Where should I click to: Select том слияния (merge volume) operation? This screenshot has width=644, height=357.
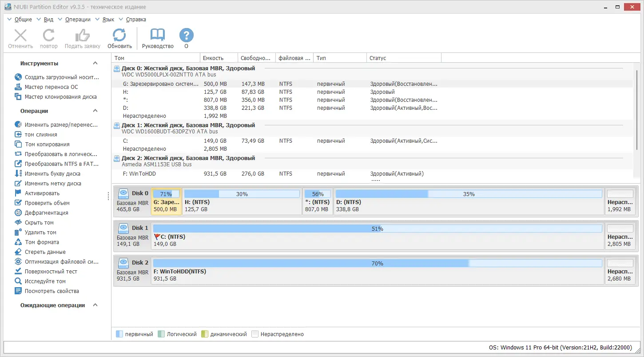(36, 135)
